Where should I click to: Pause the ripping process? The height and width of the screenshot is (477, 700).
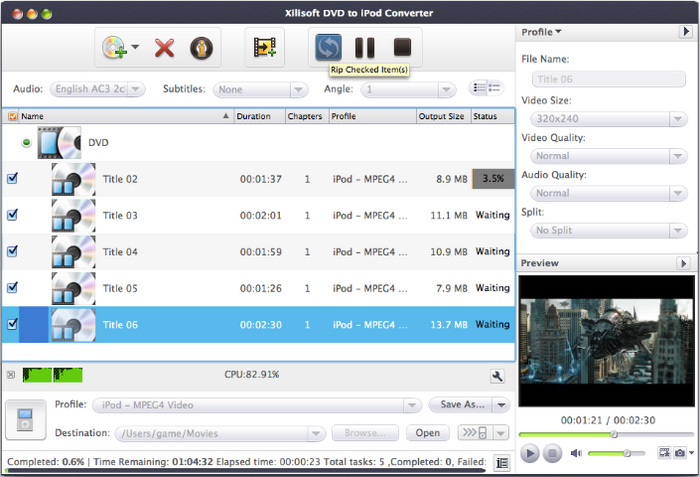[365, 47]
